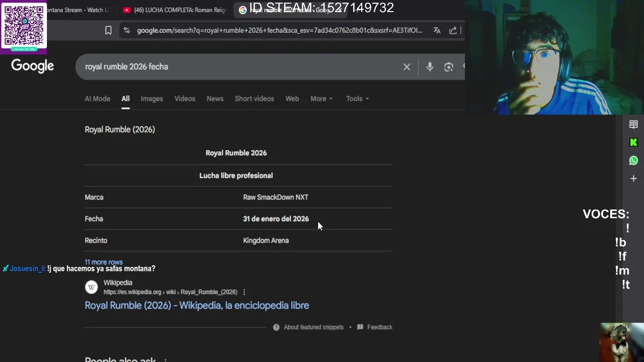Click the share icon in the address bar
Viewport: 644px width, 362px height.
453,30
